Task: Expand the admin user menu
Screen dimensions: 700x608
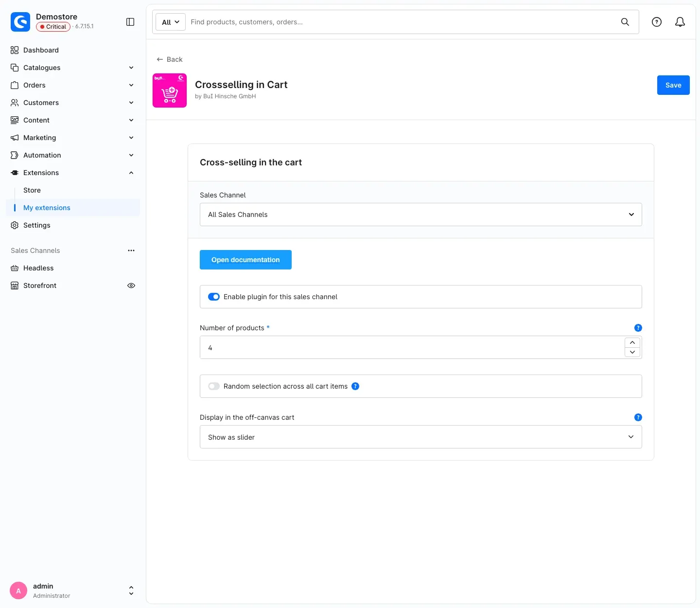Action: click(x=131, y=590)
